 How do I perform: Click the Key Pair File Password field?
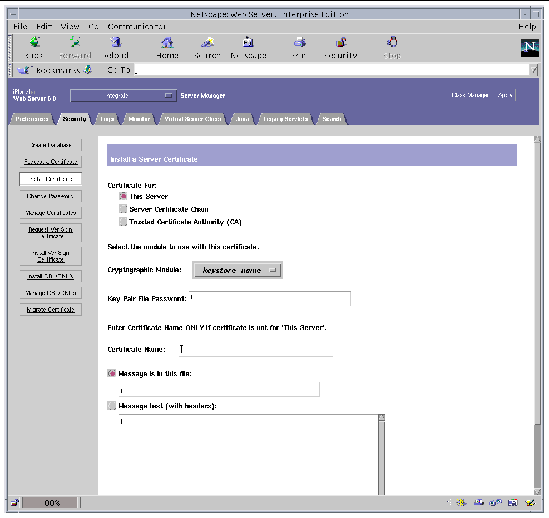(x=270, y=298)
